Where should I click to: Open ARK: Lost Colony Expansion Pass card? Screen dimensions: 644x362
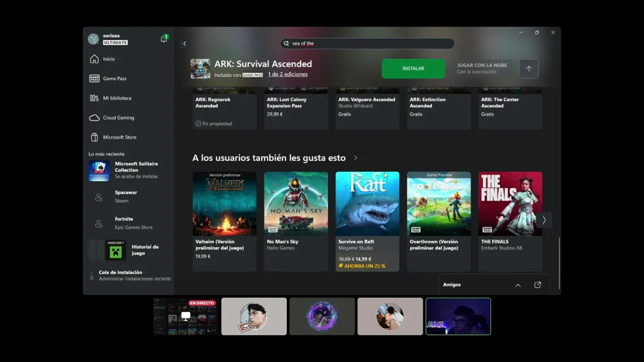(x=296, y=109)
